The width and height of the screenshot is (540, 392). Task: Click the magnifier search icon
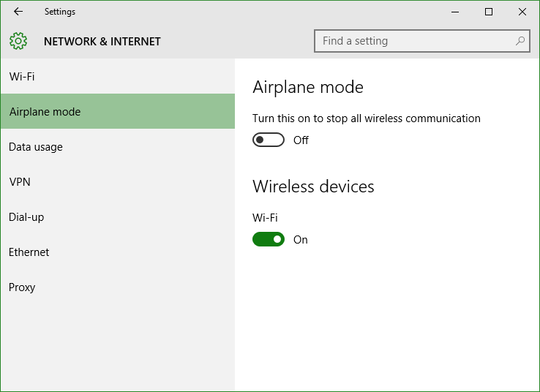click(520, 41)
